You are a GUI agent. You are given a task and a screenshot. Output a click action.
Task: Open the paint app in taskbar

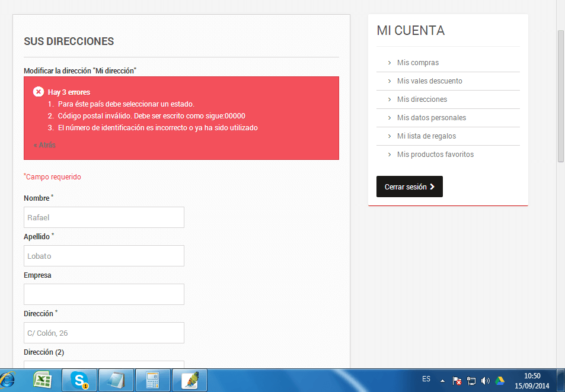pyautogui.click(x=190, y=380)
